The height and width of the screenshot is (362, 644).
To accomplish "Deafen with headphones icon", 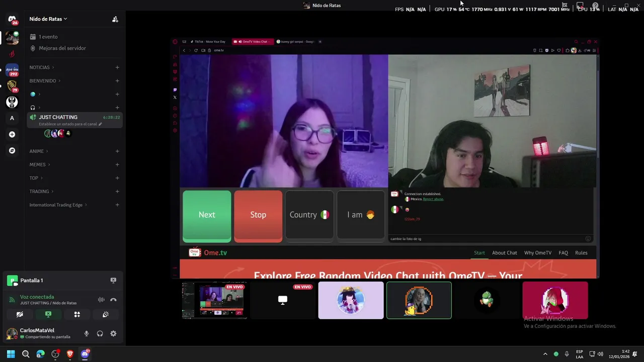I will pyautogui.click(x=100, y=333).
